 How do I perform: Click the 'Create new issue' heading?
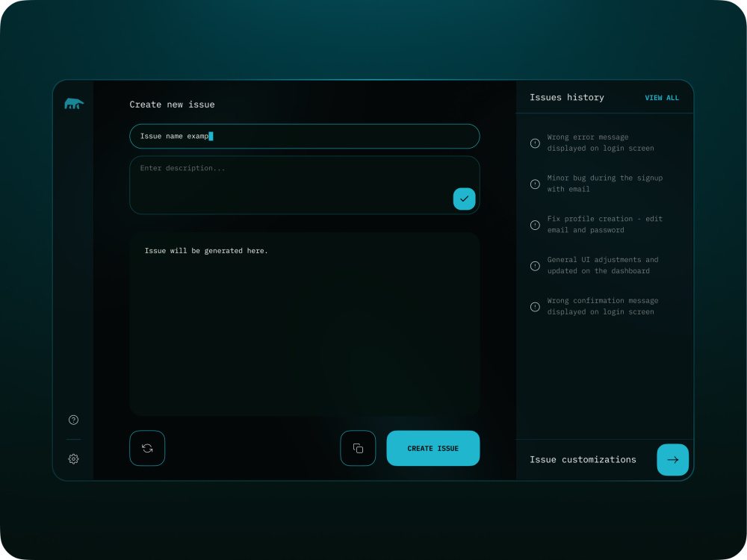172,105
